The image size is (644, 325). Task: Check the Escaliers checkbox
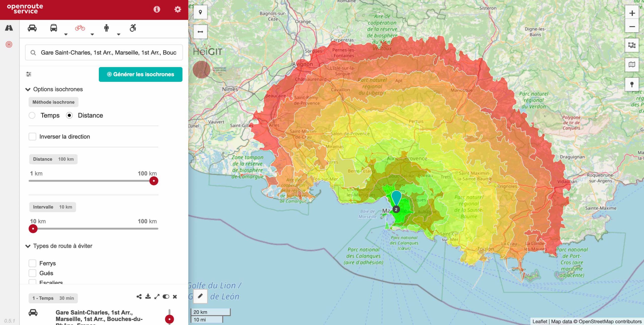pyautogui.click(x=32, y=282)
